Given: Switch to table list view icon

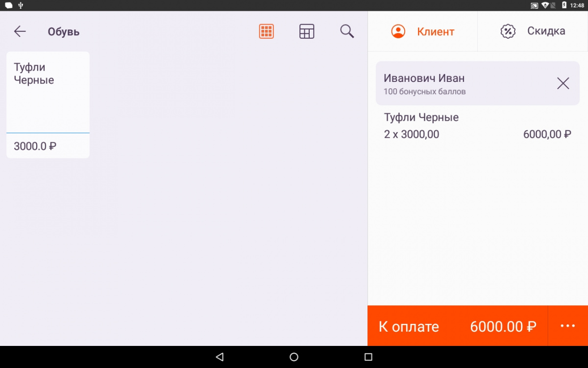Looking at the screenshot, I should pos(307,31).
